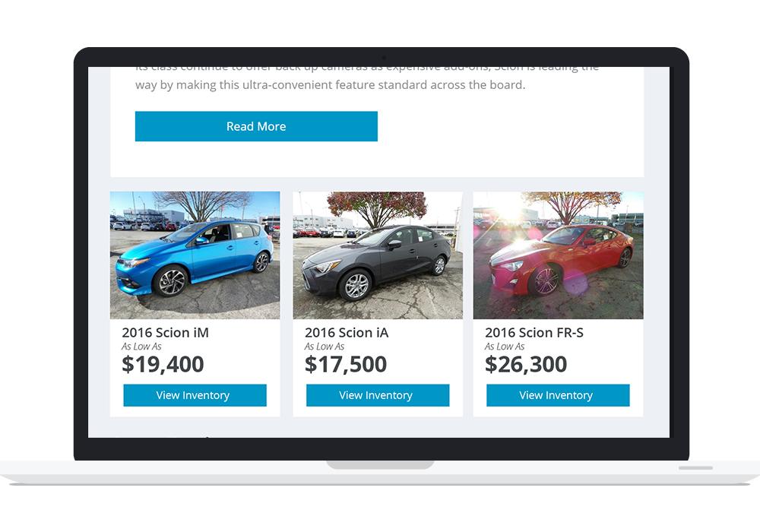Click As Low As label under Scion iM

[141, 347]
